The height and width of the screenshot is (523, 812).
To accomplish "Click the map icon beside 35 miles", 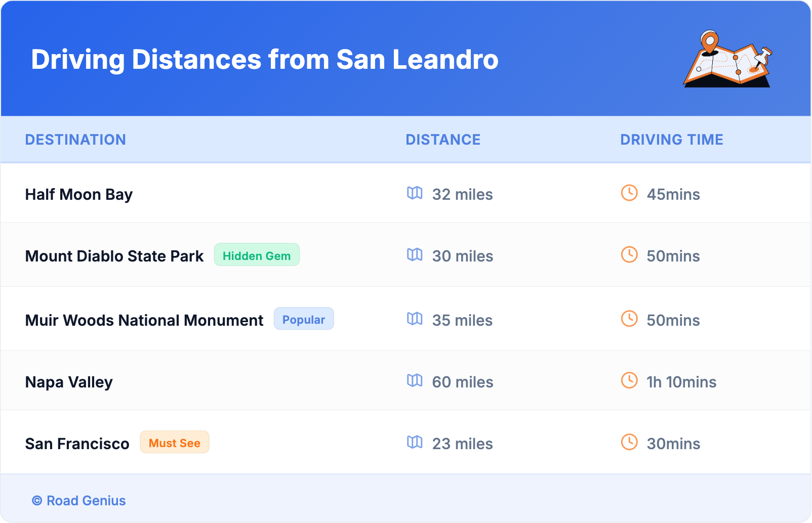I will click(x=415, y=319).
